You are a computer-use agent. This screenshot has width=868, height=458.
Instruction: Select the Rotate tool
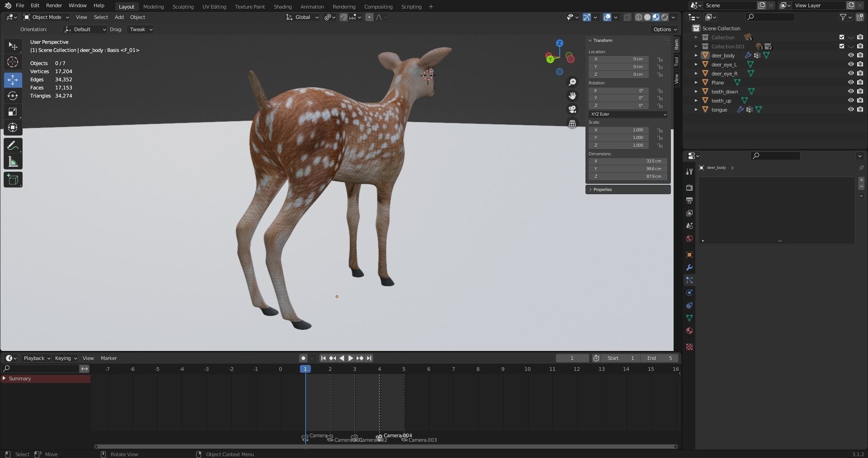(x=13, y=96)
